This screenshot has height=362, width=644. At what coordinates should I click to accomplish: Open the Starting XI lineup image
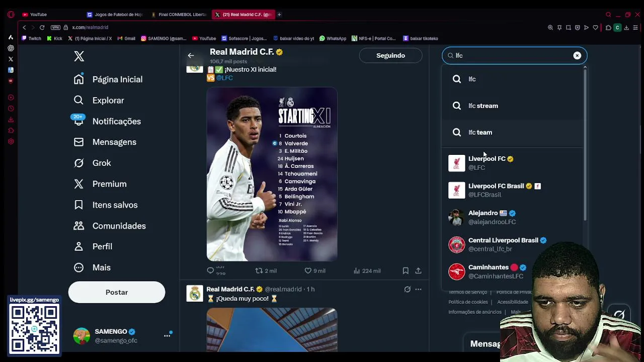click(272, 174)
